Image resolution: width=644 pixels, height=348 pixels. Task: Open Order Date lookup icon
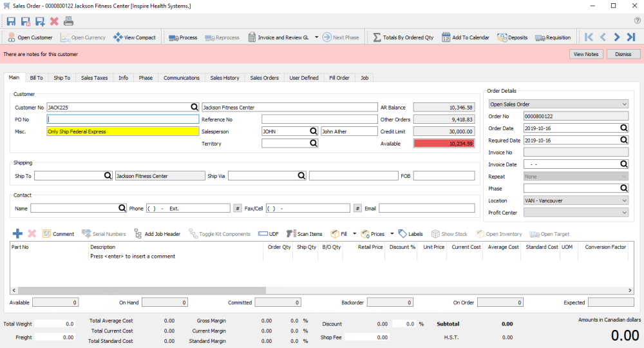point(623,128)
